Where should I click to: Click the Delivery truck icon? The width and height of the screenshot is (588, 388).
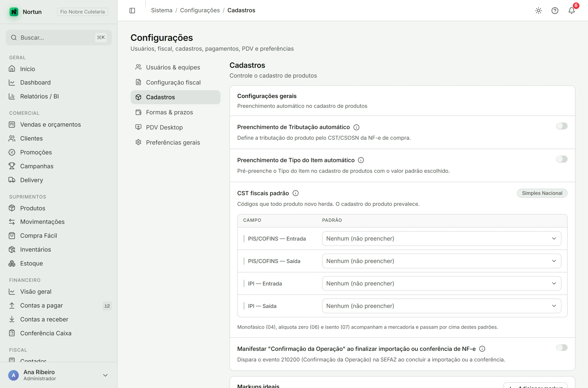pos(12,180)
